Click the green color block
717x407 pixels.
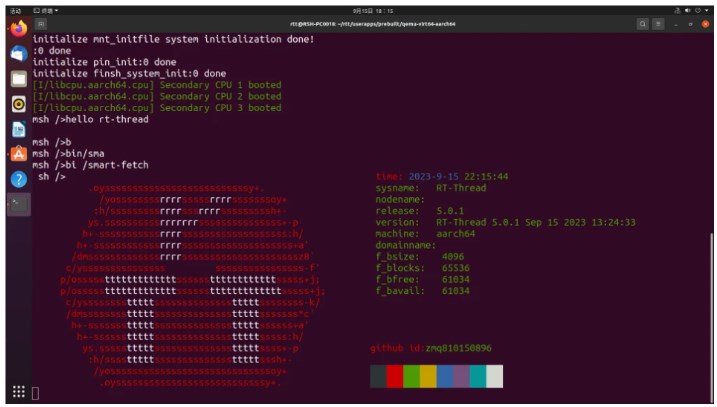tap(412, 376)
